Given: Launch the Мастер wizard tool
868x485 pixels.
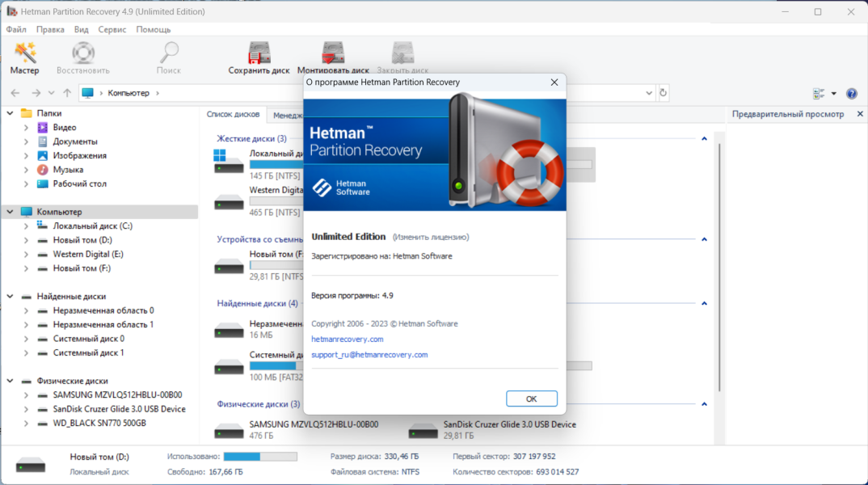Looking at the screenshot, I should coord(25,58).
